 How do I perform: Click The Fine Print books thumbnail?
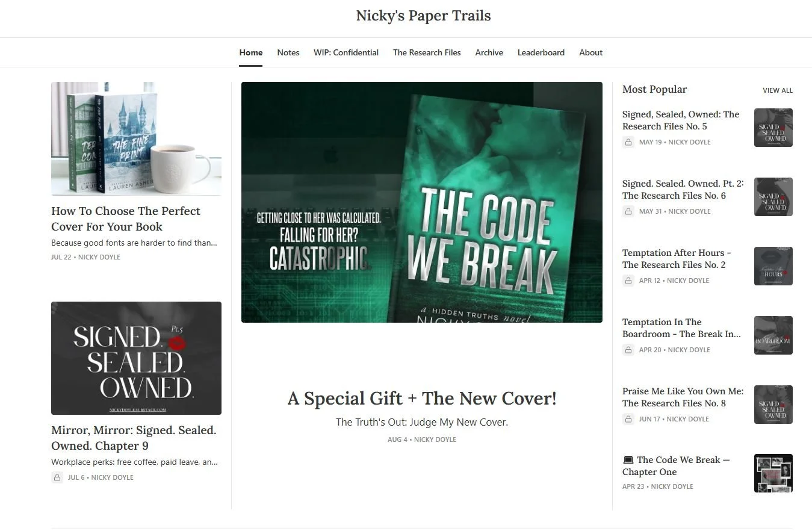tap(136, 138)
